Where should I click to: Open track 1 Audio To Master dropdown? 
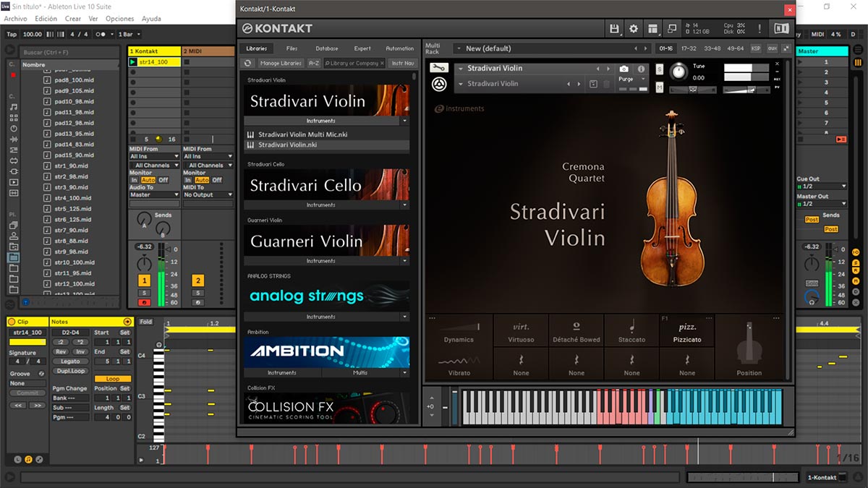tap(154, 194)
